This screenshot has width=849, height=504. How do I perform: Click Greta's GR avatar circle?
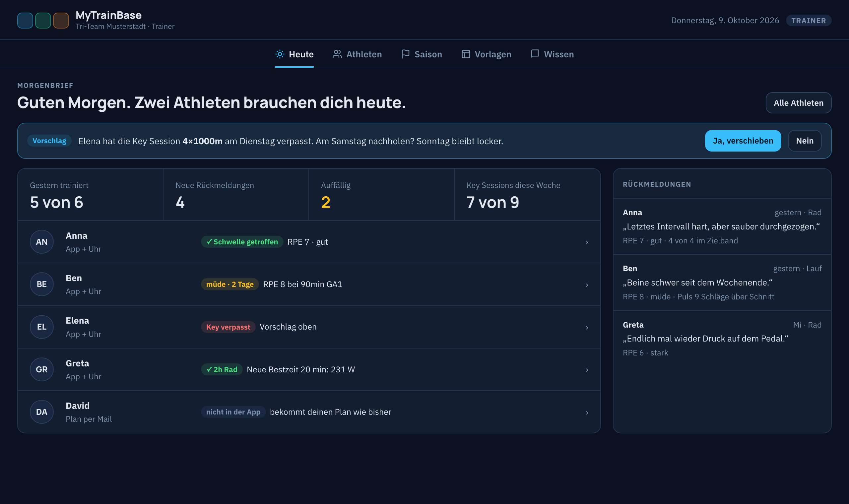click(42, 369)
